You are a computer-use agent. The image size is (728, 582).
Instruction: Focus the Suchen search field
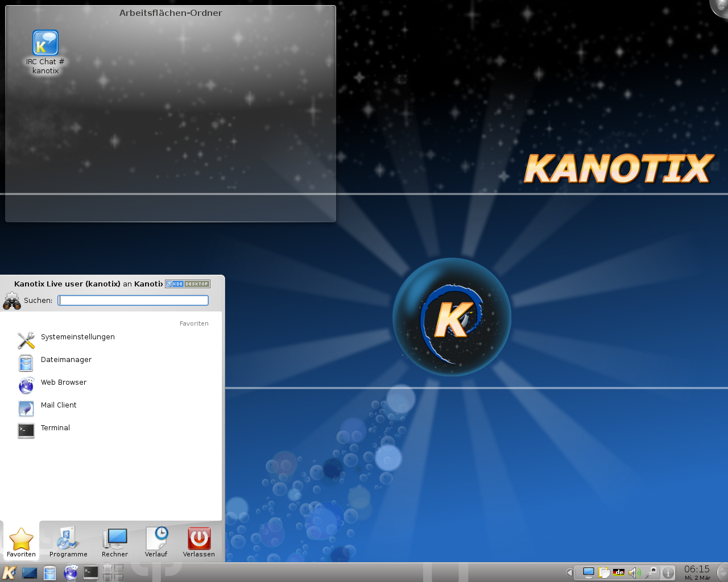coord(133,300)
